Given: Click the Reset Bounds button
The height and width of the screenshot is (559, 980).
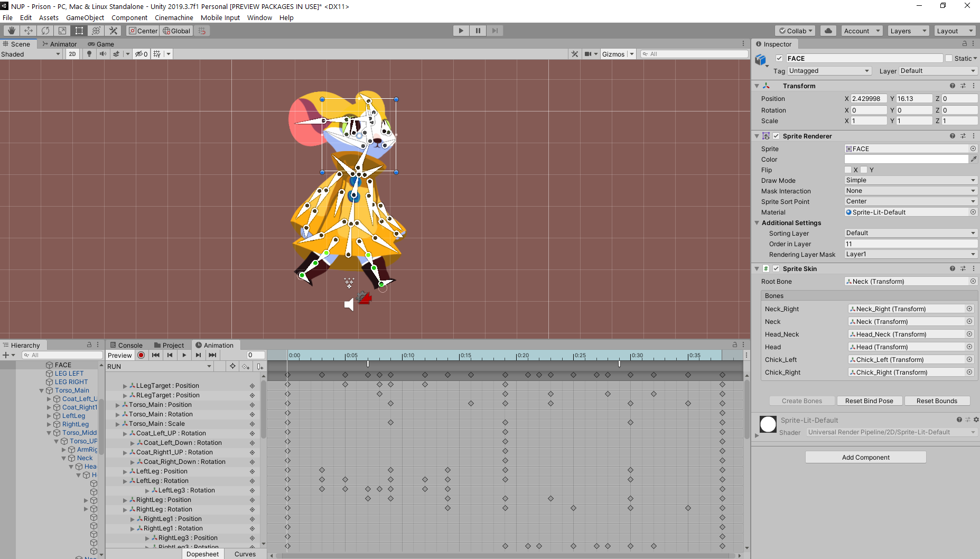Looking at the screenshot, I should 937,401.
